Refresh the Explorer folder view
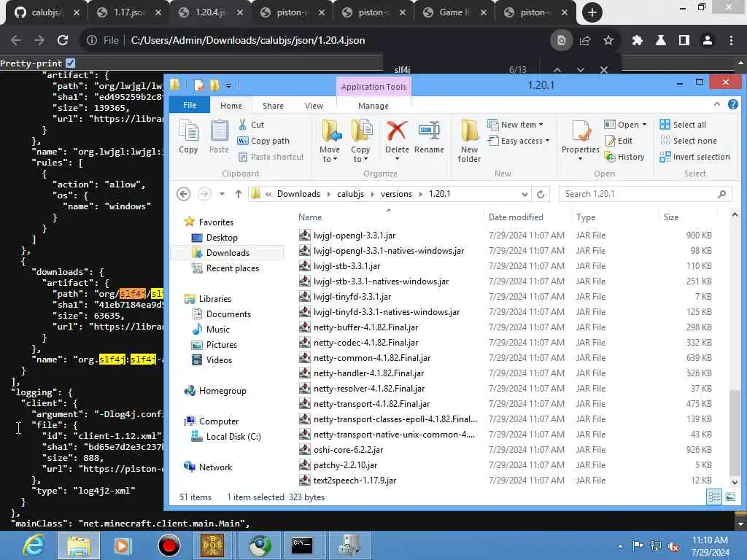 pyautogui.click(x=541, y=194)
